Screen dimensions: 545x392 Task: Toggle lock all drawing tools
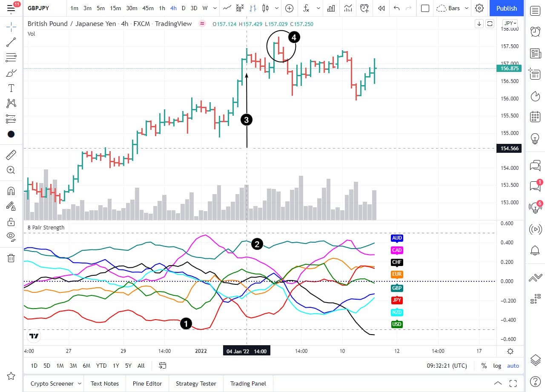(x=11, y=221)
